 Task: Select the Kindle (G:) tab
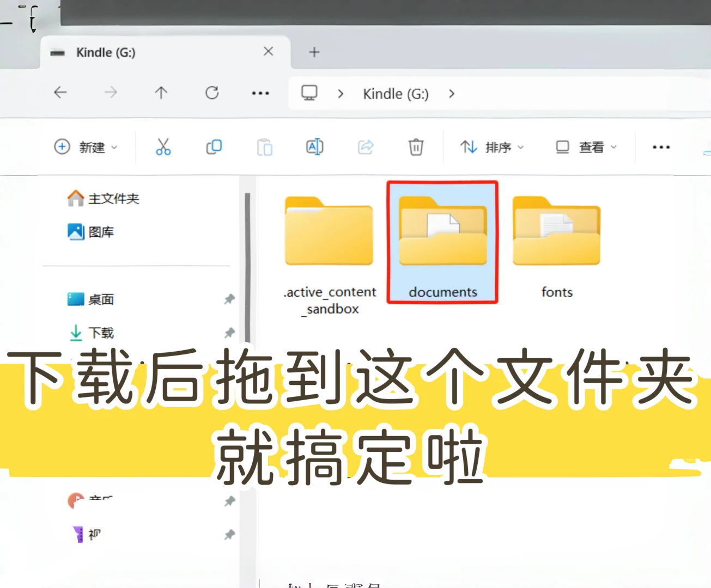(165, 52)
